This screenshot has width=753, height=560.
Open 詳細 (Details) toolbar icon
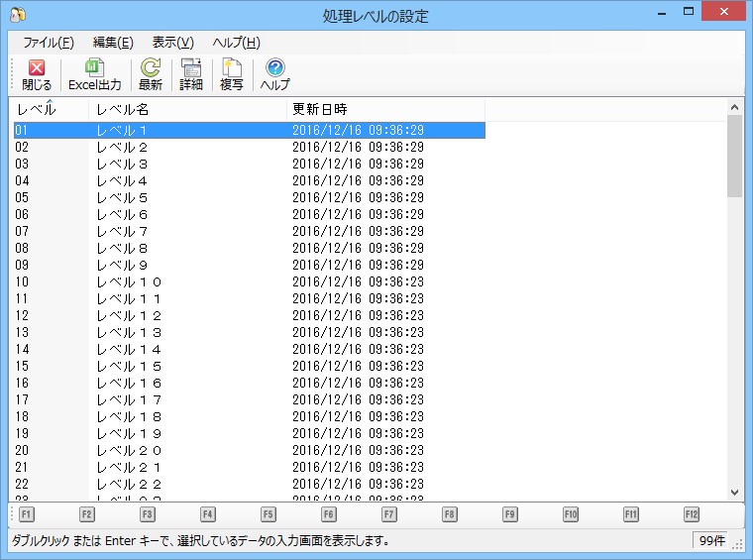pyautogui.click(x=191, y=74)
